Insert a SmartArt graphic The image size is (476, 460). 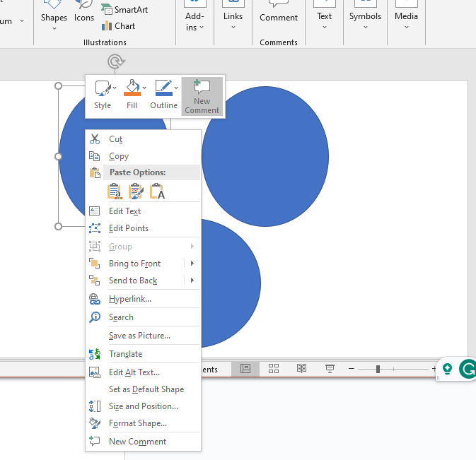124,10
